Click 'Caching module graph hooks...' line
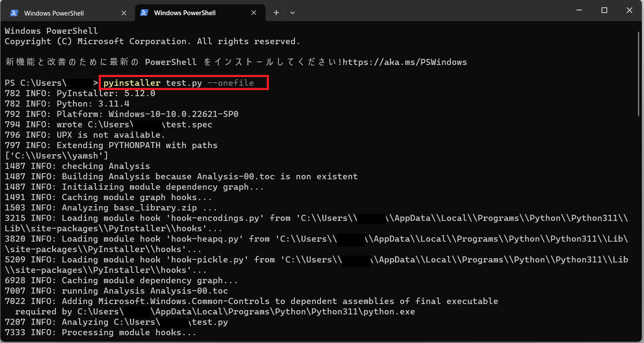This screenshot has height=343, width=644. (x=109, y=197)
